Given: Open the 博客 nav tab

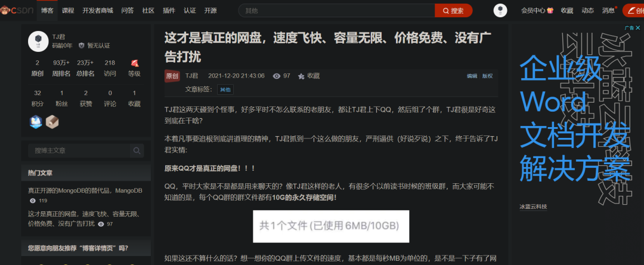Looking at the screenshot, I should (47, 11).
